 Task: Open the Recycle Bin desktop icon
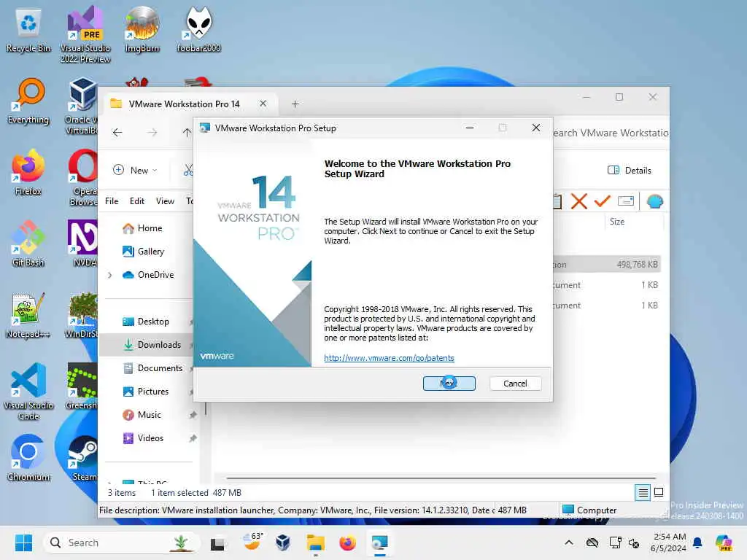click(x=28, y=31)
